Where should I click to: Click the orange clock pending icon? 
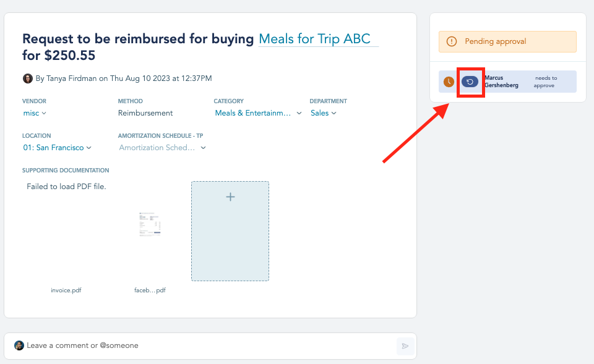449,82
